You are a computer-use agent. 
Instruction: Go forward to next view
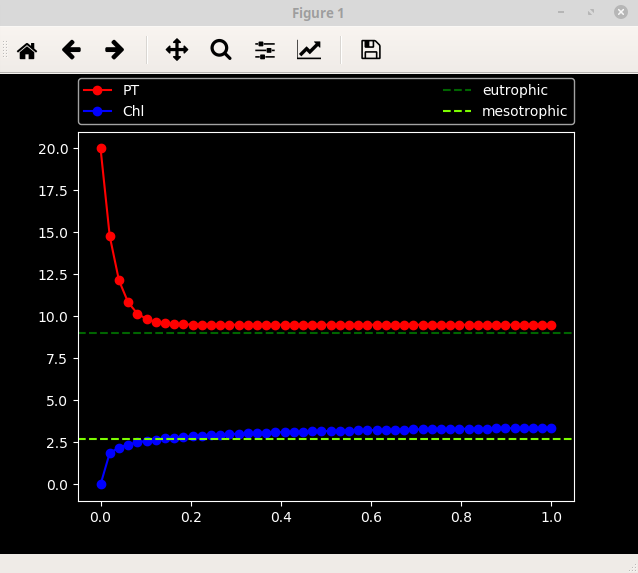115,50
